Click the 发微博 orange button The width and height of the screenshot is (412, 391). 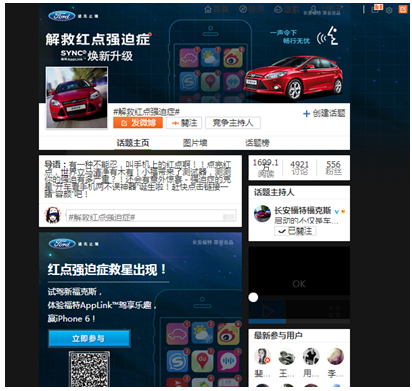click(138, 123)
